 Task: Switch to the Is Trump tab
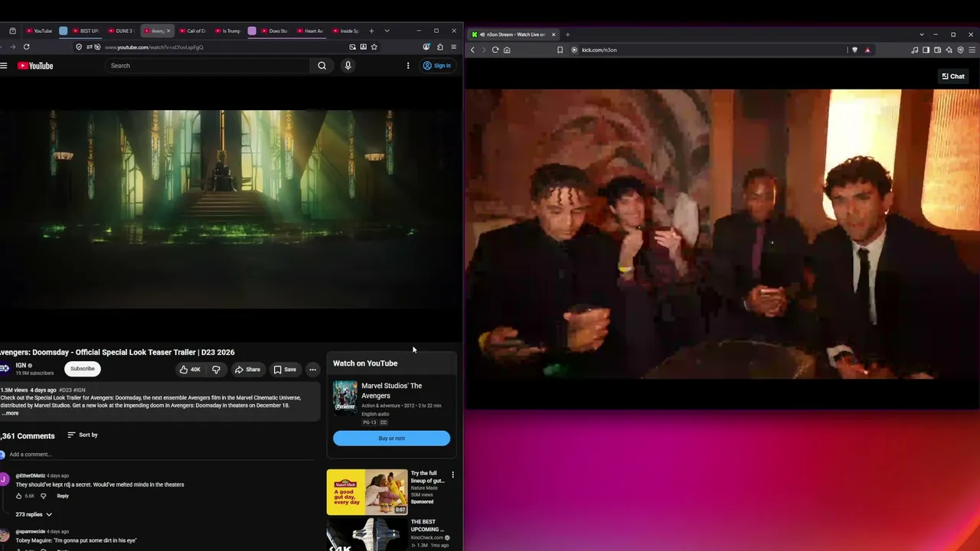click(228, 31)
